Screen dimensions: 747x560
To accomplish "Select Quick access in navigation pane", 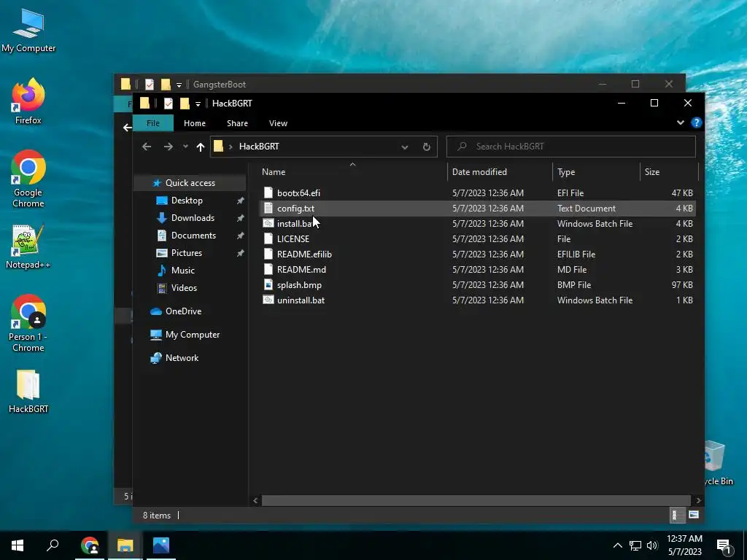I will pos(190,183).
